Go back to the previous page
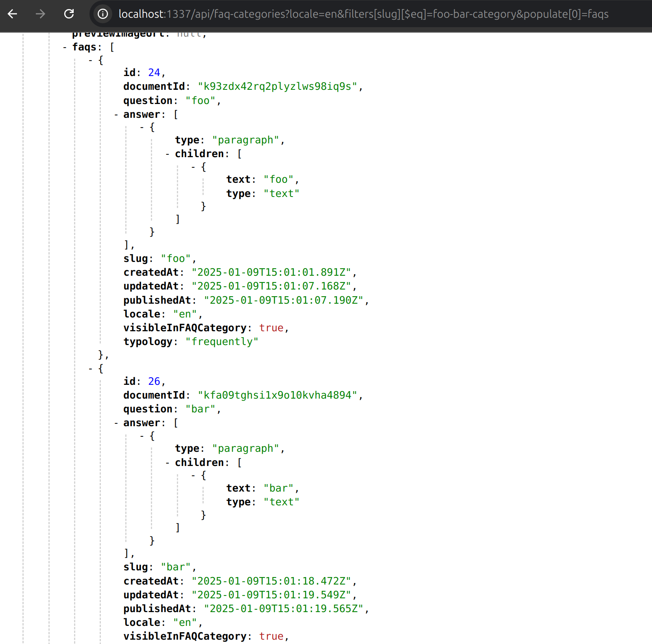 13,14
